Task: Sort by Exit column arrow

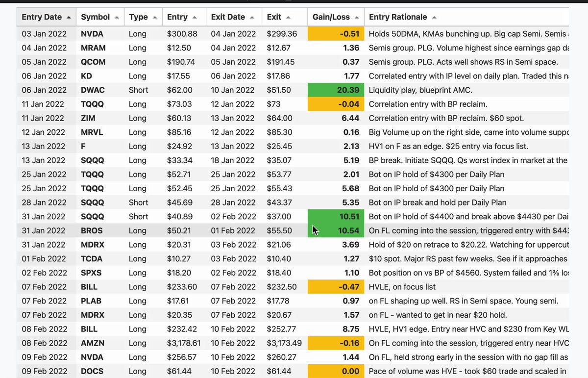Action: click(288, 18)
